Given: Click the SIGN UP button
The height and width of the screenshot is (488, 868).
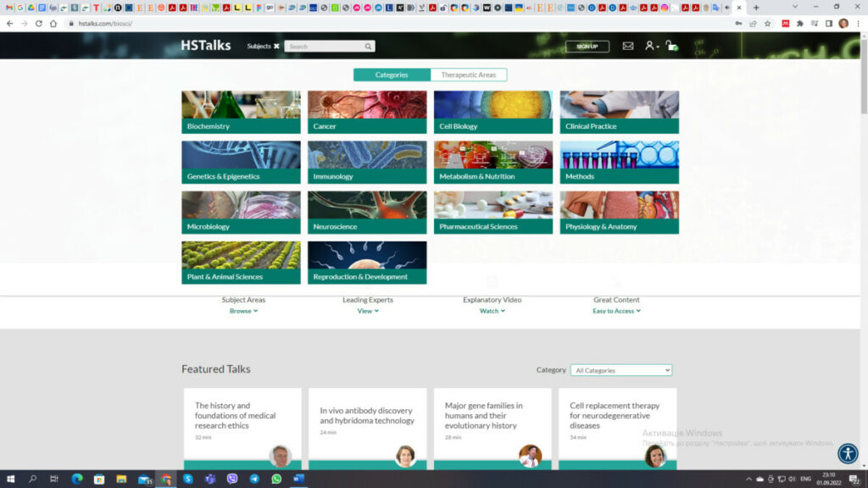Looking at the screenshot, I should [x=587, y=47].
